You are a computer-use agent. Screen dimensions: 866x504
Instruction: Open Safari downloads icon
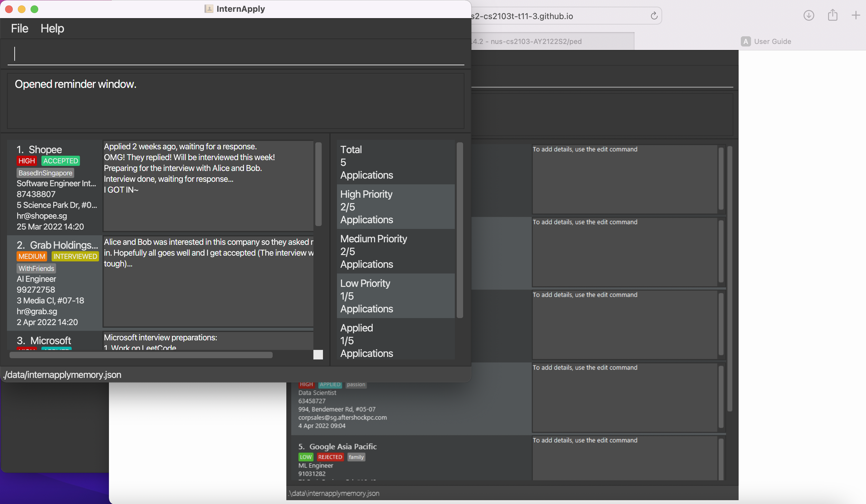tap(809, 16)
